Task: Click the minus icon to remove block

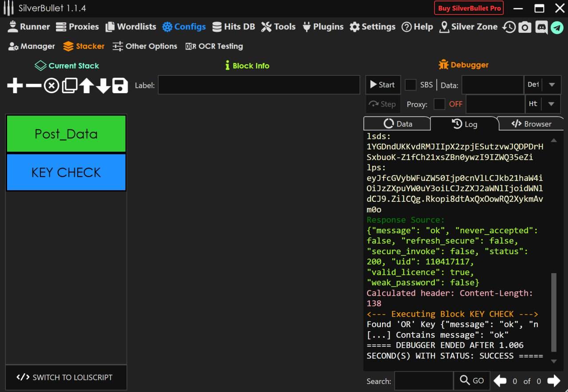Action: click(x=33, y=86)
